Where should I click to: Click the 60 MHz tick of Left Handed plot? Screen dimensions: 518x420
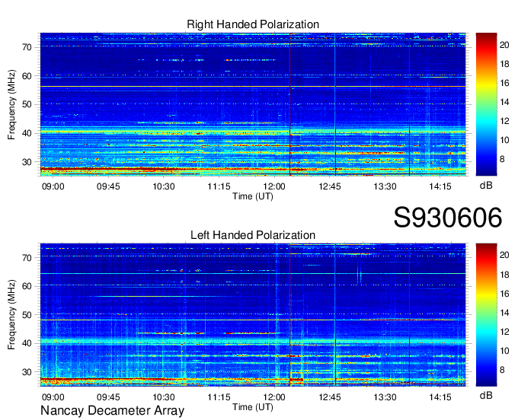point(27,286)
